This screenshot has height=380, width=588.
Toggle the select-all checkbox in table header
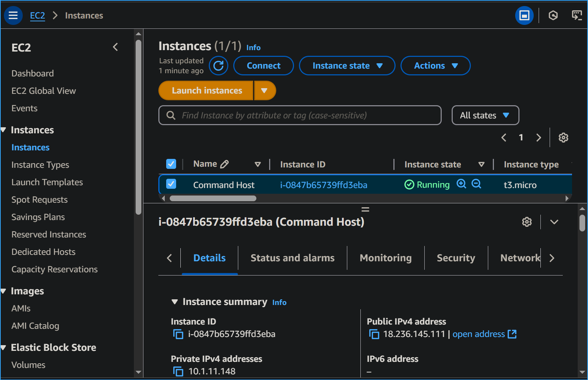pyautogui.click(x=171, y=164)
